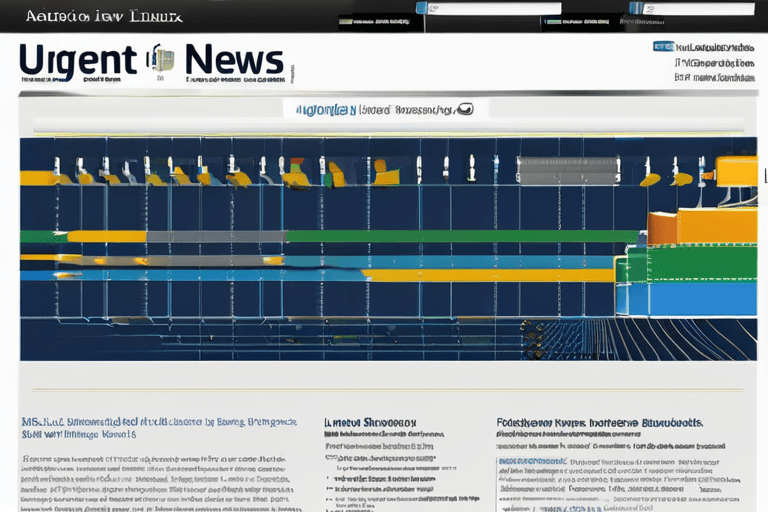The width and height of the screenshot is (768, 512).
Task: Open the middle article headline link
Action: 370,424
